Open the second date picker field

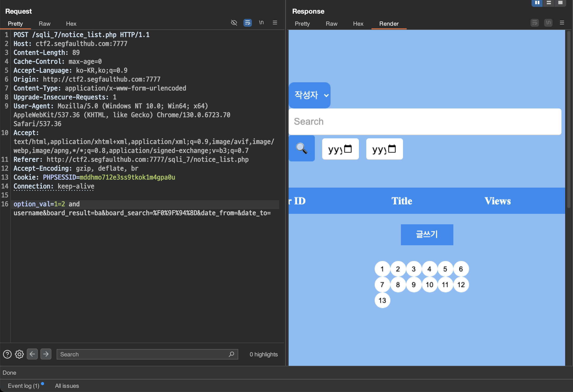[x=384, y=149]
